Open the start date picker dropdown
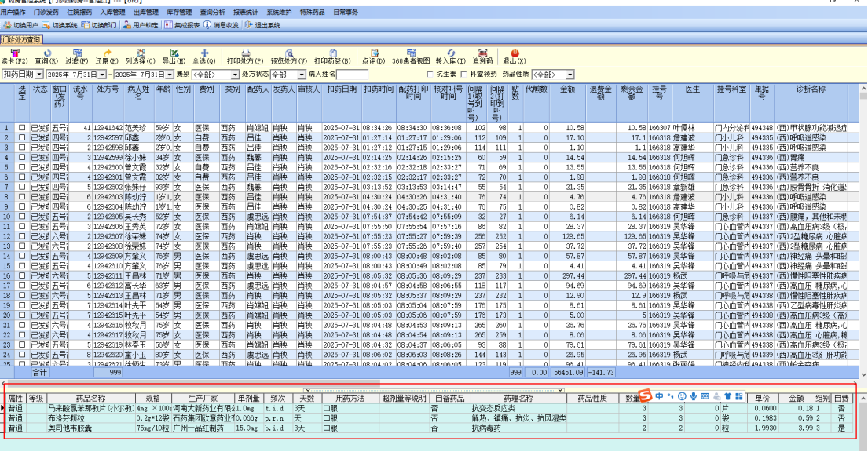Screen dimensions: 868x452 tap(102, 74)
